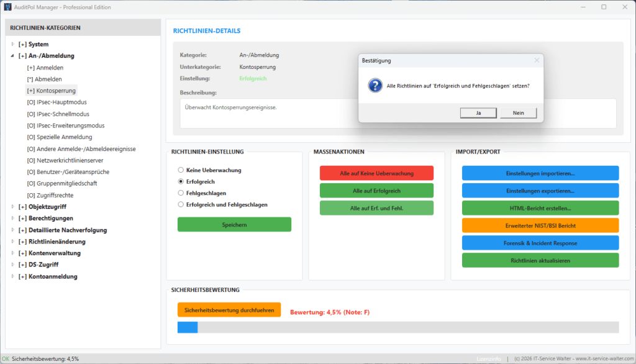Click the security rating progress bar
Screen dimensions: 636x364
pyautogui.click(x=397, y=327)
